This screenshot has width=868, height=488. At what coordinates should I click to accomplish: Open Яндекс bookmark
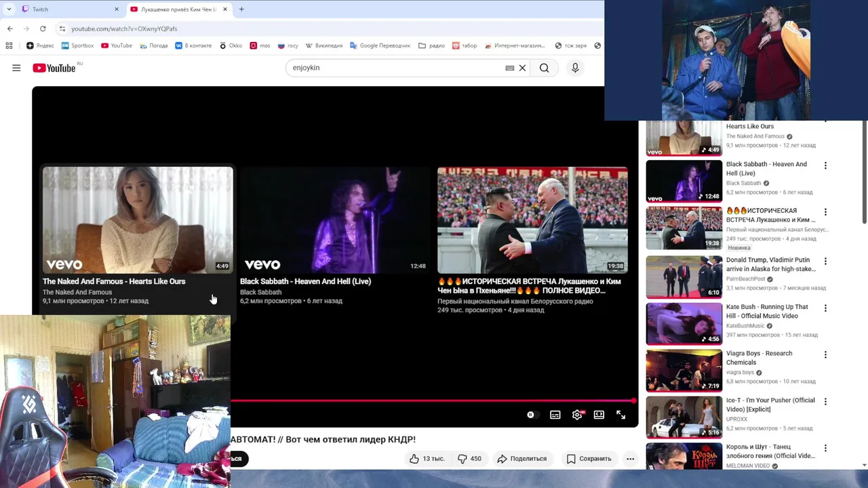(x=40, y=45)
